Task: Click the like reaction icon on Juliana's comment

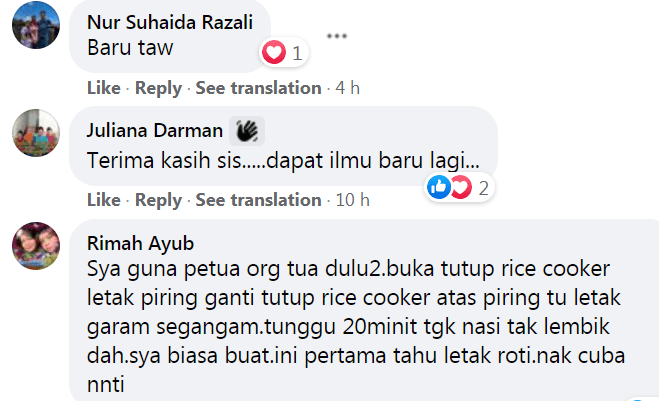Action: (439, 186)
